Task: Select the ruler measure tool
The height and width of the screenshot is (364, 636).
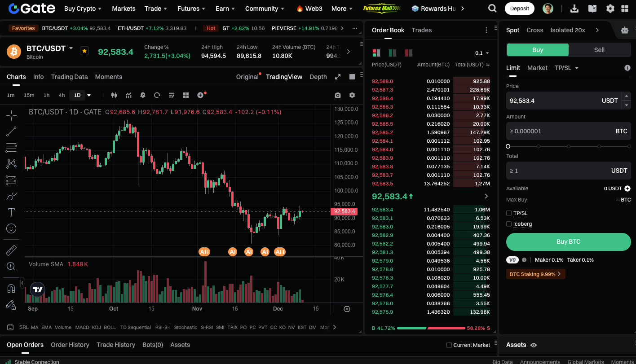Action: point(11,250)
